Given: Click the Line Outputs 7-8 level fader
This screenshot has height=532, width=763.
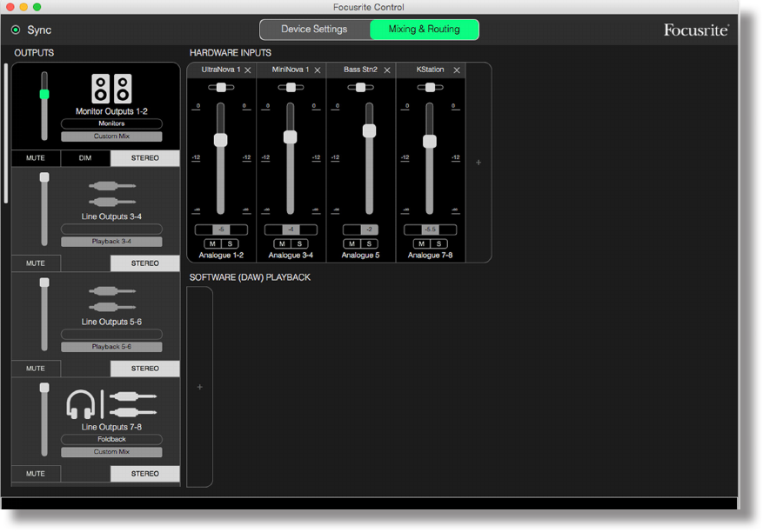Looking at the screenshot, I should [x=44, y=388].
